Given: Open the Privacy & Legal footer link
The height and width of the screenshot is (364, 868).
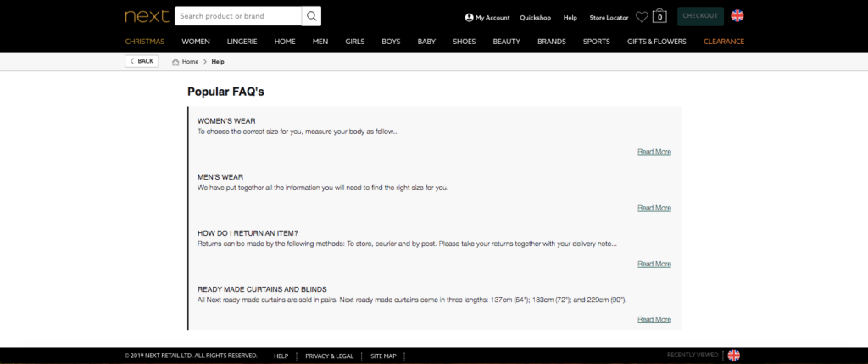Looking at the screenshot, I should tap(330, 356).
